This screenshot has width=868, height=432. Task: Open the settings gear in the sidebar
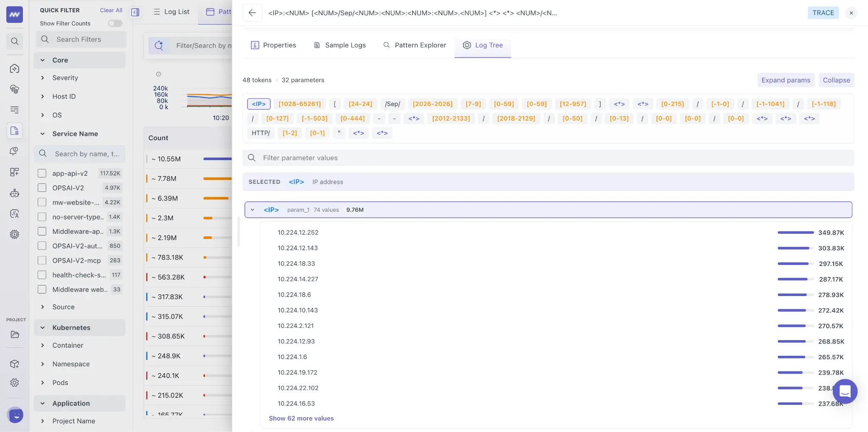click(14, 382)
